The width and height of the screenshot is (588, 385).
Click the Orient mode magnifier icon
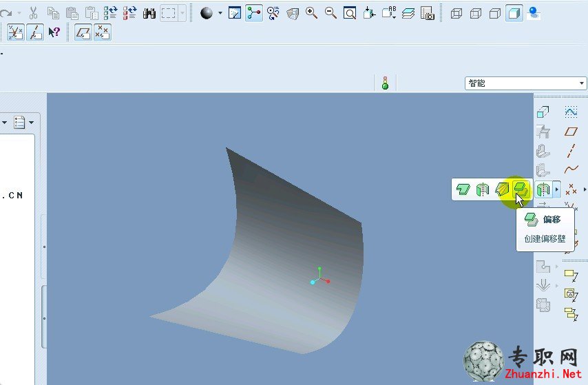click(273, 13)
